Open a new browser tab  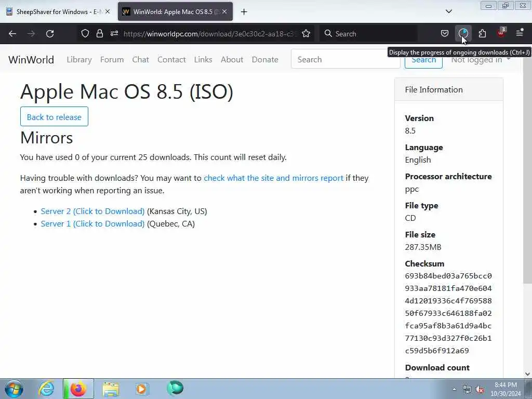(x=244, y=12)
